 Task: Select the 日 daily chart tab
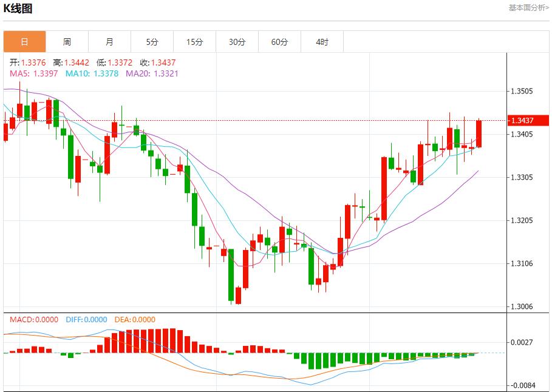[x=24, y=42]
